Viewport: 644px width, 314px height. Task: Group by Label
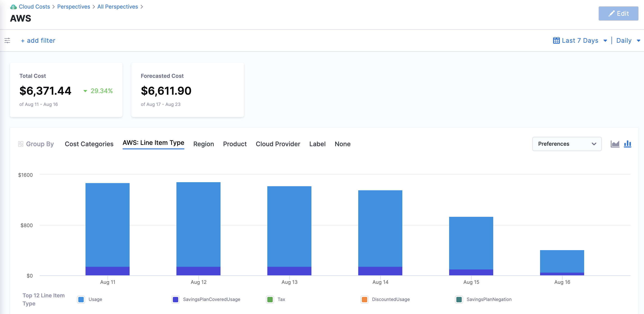coord(317,144)
